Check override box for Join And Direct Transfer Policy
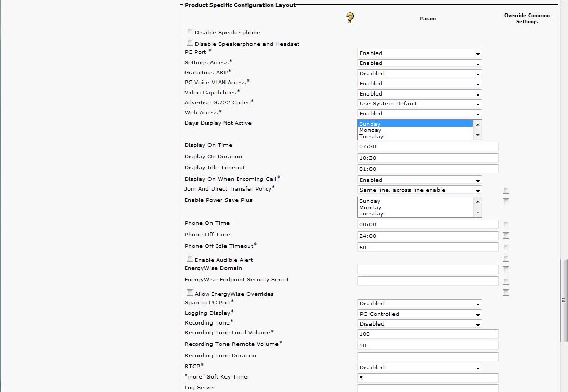This screenshot has height=392, width=568. (x=506, y=191)
